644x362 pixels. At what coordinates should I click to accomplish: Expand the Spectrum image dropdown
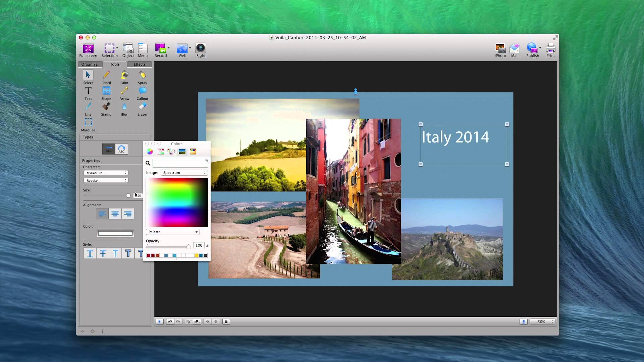pyautogui.click(x=184, y=173)
